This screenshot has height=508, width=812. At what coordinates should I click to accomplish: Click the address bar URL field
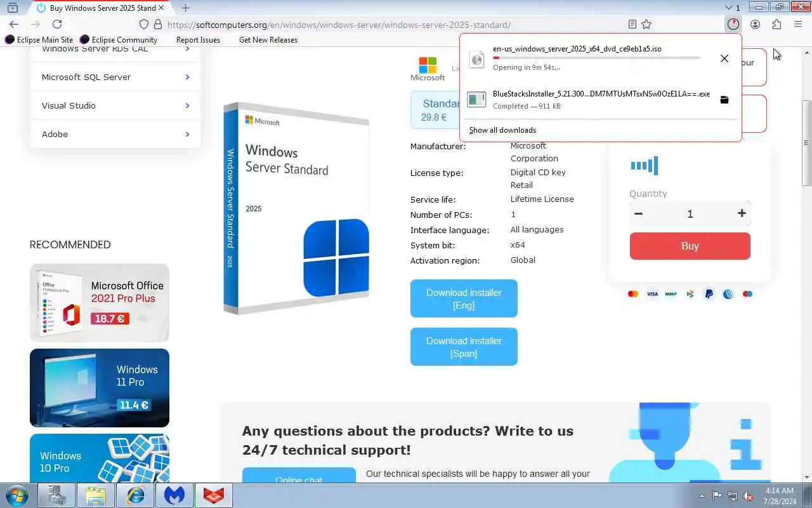pyautogui.click(x=393, y=25)
